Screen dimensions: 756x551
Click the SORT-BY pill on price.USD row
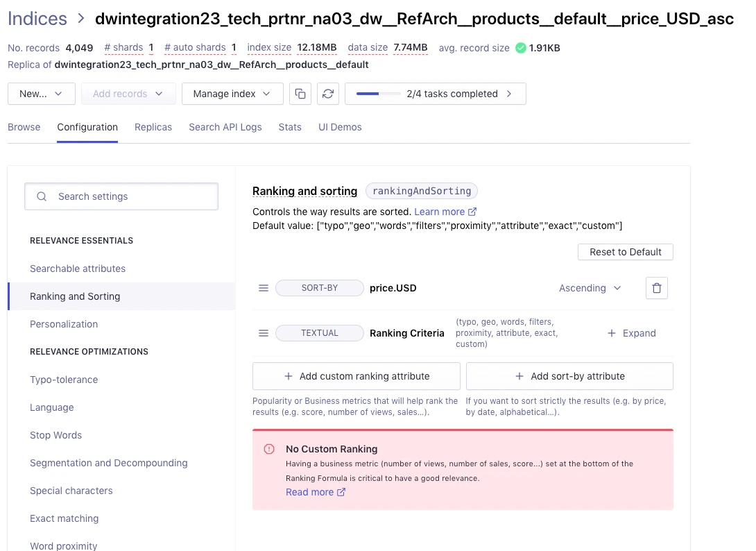tap(319, 287)
